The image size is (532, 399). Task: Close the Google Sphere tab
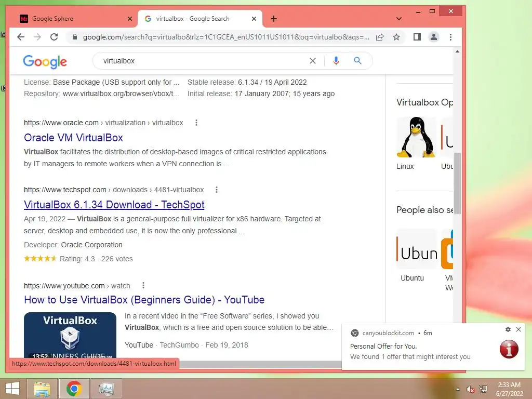point(129,19)
